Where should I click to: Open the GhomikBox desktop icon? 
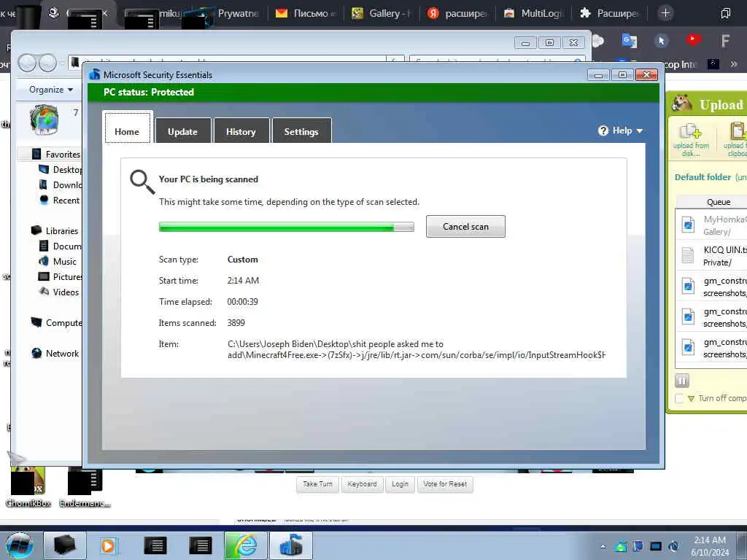pos(28,488)
